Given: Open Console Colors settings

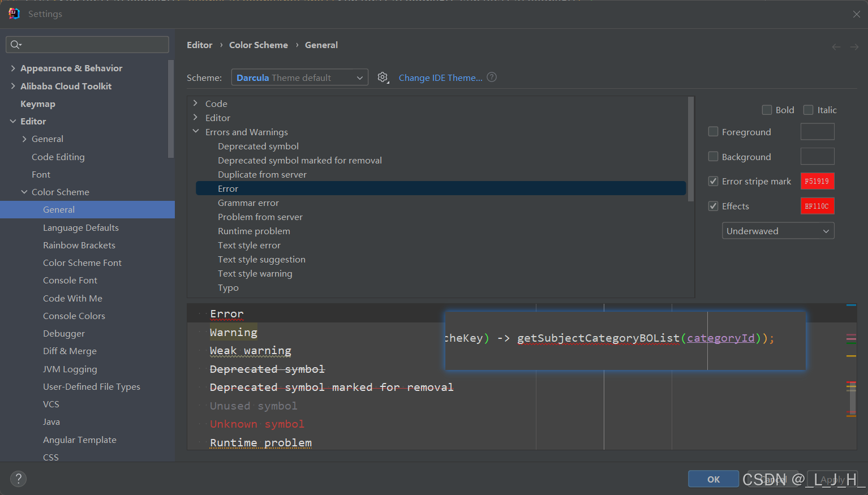Looking at the screenshot, I should pyautogui.click(x=74, y=316).
